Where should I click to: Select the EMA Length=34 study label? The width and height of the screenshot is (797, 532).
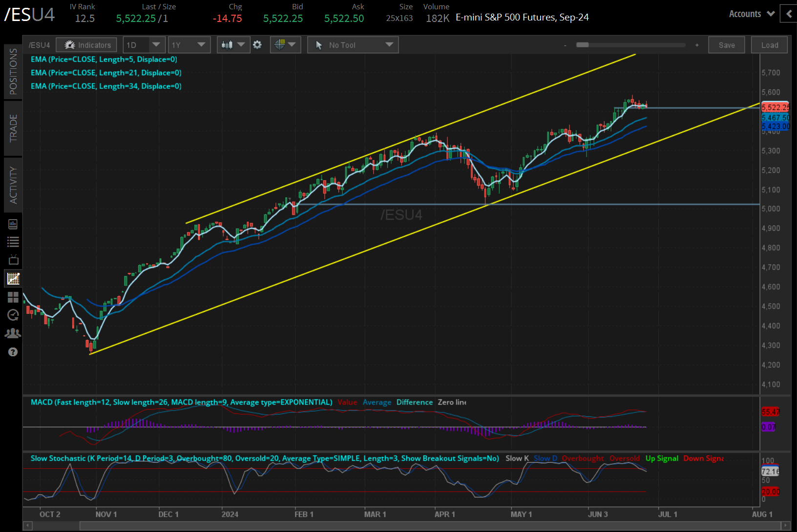tap(106, 86)
